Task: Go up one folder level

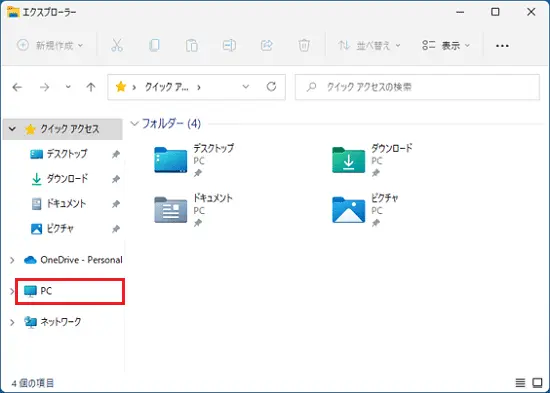Action: pos(91,87)
